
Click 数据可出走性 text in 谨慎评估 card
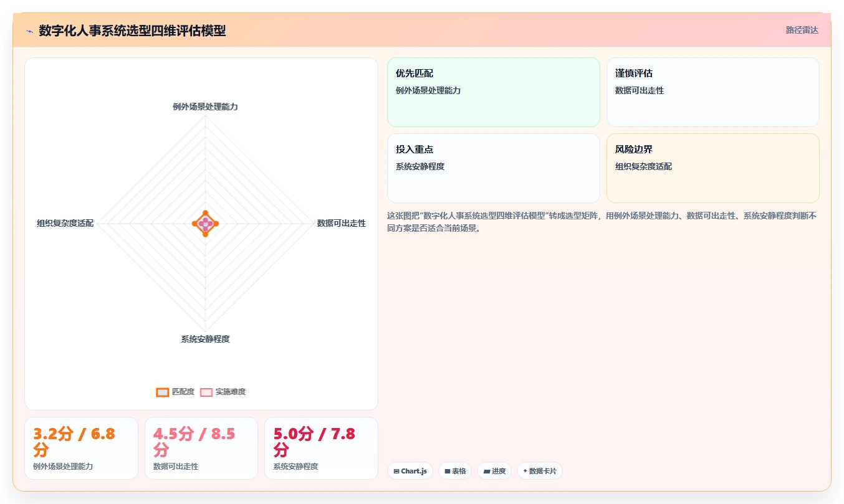[x=640, y=90]
